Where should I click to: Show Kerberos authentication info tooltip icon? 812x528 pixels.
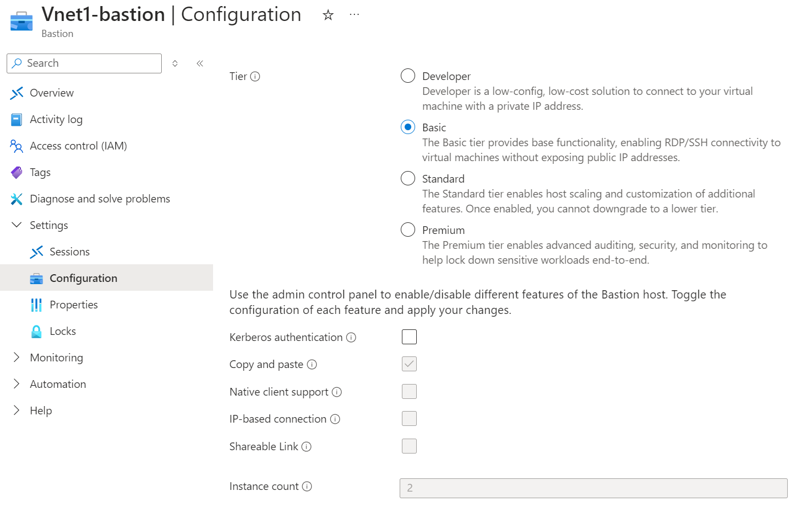pos(351,337)
